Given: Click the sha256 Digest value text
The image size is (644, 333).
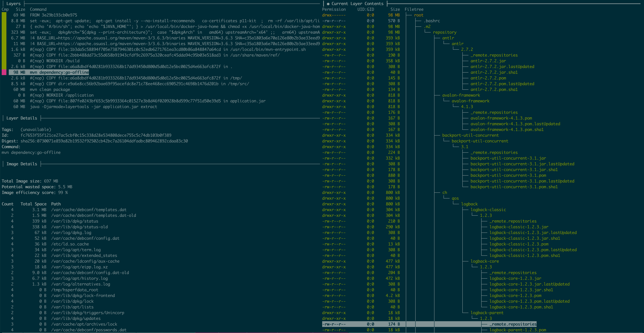Looking at the screenshot, I should tap(104, 141).
